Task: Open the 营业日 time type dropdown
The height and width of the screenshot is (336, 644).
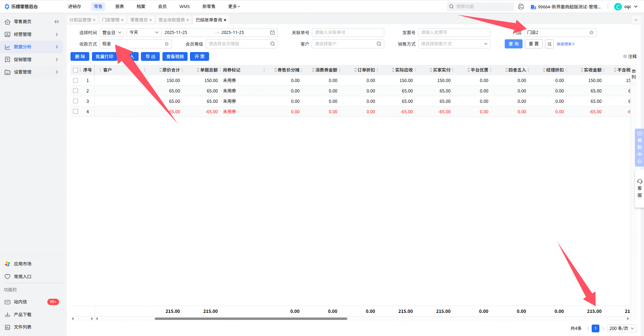Action: 112,33
